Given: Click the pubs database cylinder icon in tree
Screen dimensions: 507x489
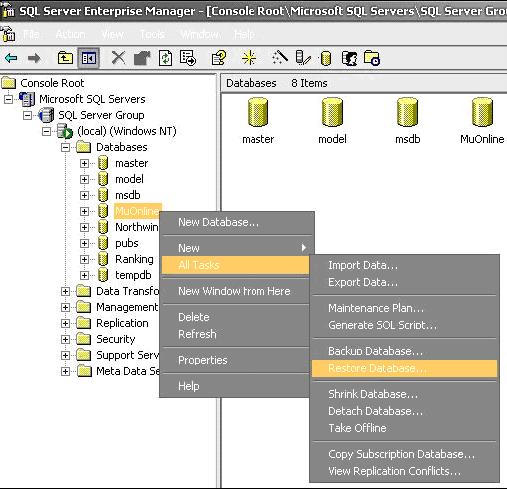Looking at the screenshot, I should coord(103,243).
